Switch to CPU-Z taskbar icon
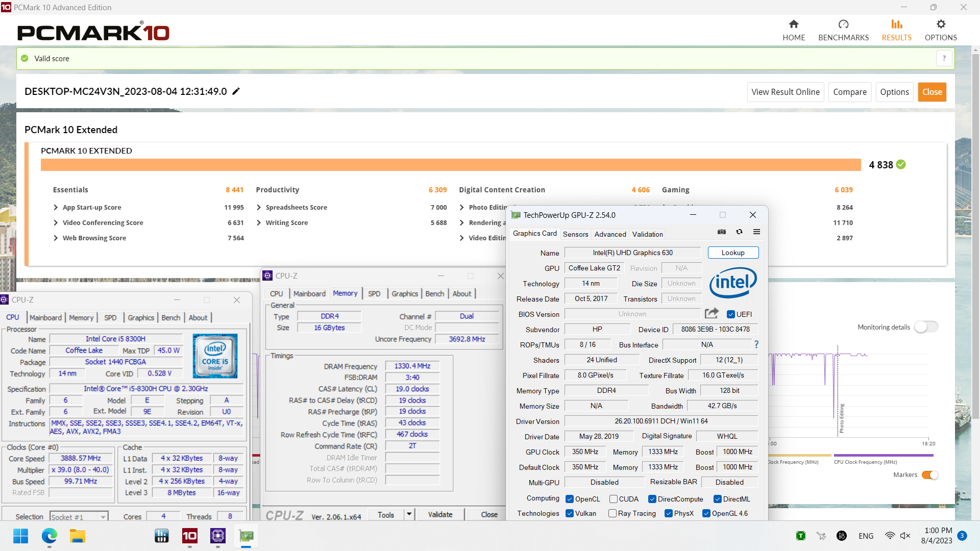The height and width of the screenshot is (551, 980). tap(218, 536)
